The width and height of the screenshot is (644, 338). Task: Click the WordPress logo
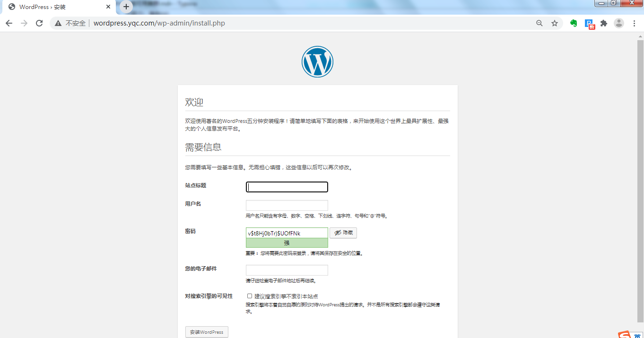tap(317, 61)
